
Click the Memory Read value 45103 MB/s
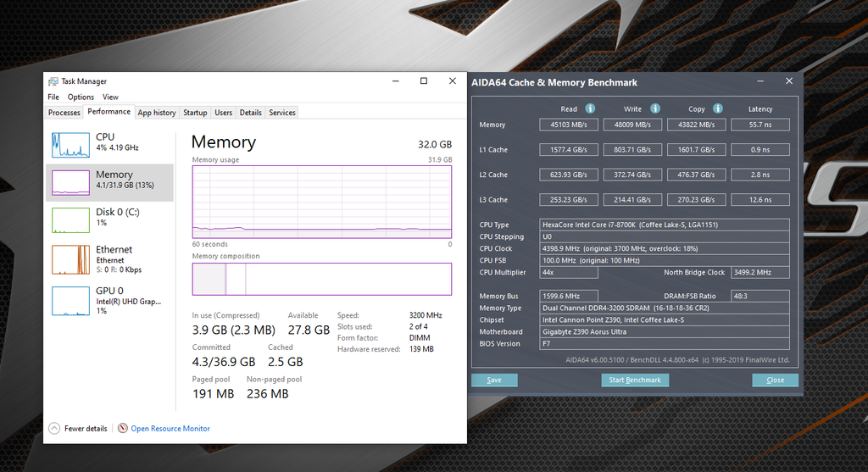569,125
